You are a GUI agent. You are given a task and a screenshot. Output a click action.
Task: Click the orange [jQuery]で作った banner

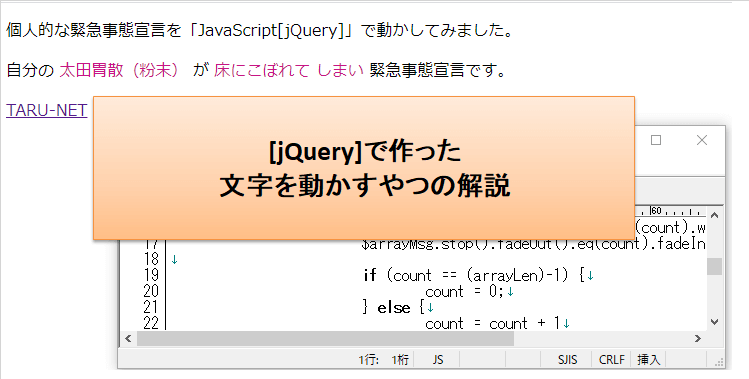[364, 168]
